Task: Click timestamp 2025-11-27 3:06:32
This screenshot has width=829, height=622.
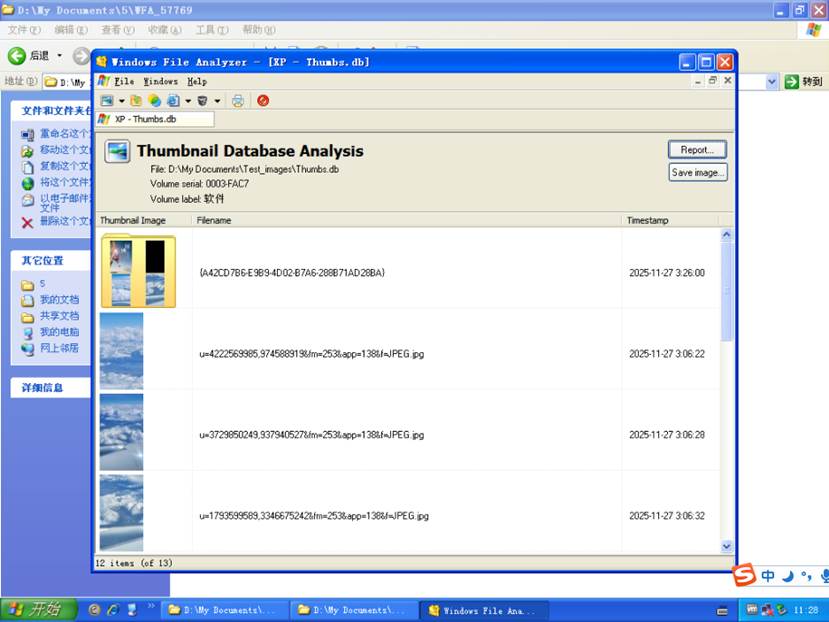Action: 667,516
